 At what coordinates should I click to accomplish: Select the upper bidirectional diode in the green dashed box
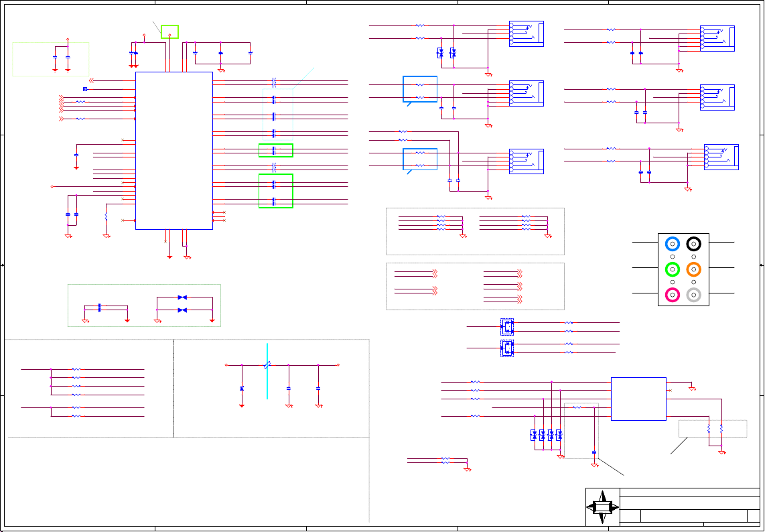click(x=182, y=297)
